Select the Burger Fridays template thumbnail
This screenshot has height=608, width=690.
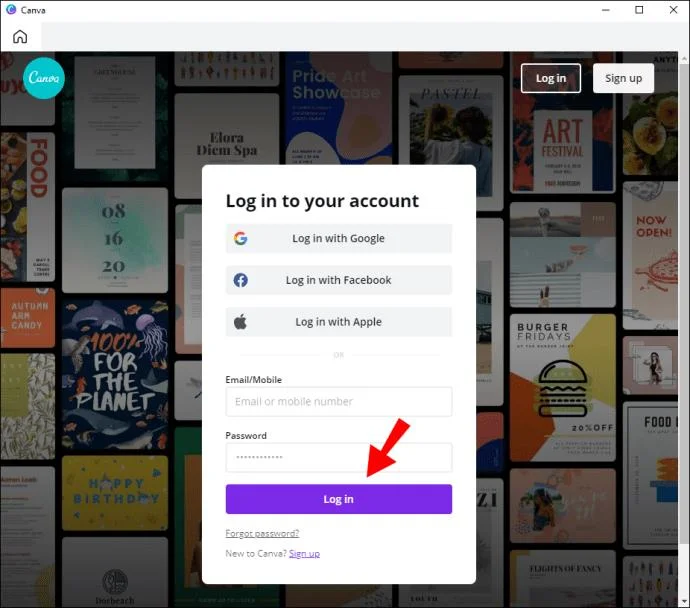[562, 387]
